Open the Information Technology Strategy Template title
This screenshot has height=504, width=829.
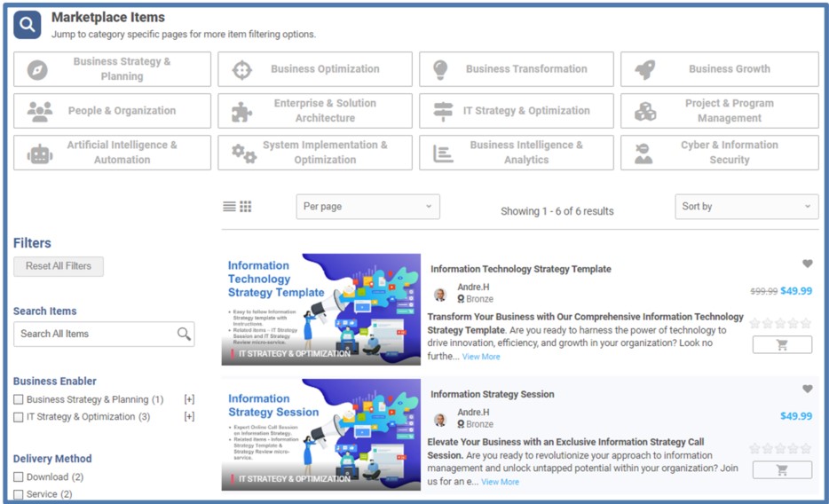point(521,269)
